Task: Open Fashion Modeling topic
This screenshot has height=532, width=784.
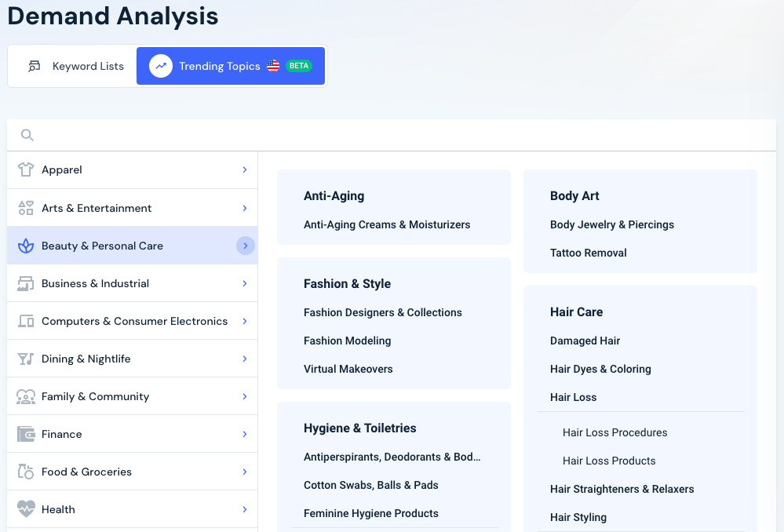Action: tap(347, 341)
